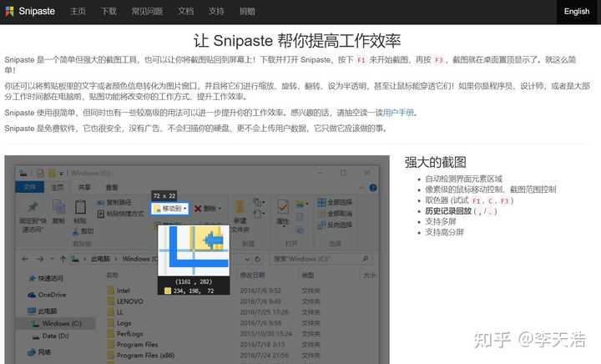
Task: Click the Explorer back arrow
Action: [x=25, y=259]
